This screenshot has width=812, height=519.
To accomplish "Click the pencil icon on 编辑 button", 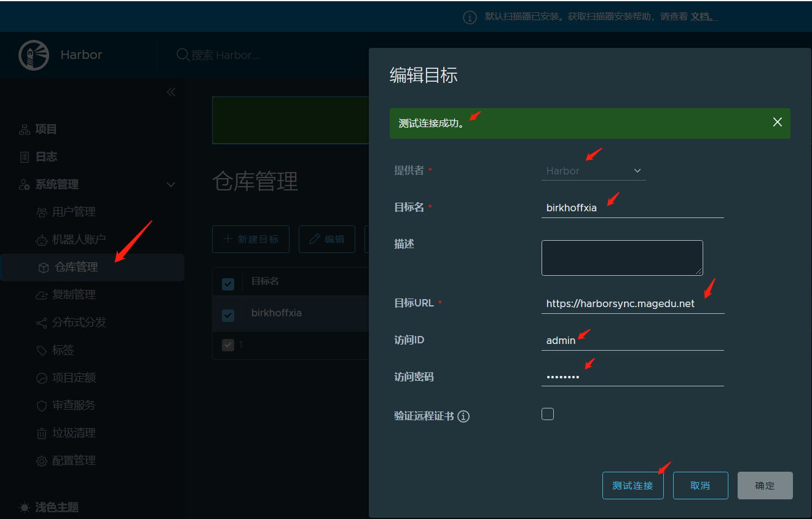I will pyautogui.click(x=315, y=239).
